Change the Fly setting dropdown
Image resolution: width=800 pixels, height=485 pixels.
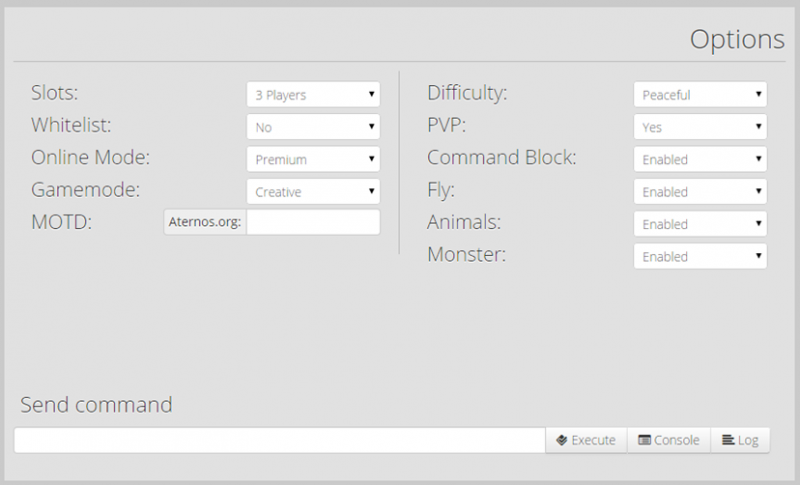click(x=700, y=191)
